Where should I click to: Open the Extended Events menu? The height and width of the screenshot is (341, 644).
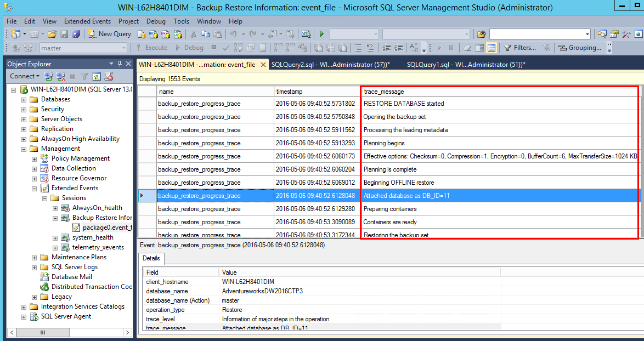point(87,21)
